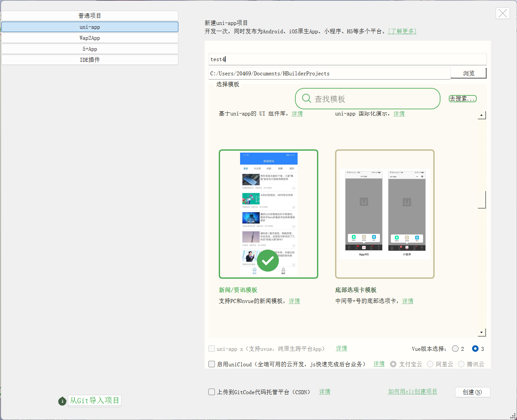Select the 5+App project type
This screenshot has width=517, height=420.
pos(90,49)
